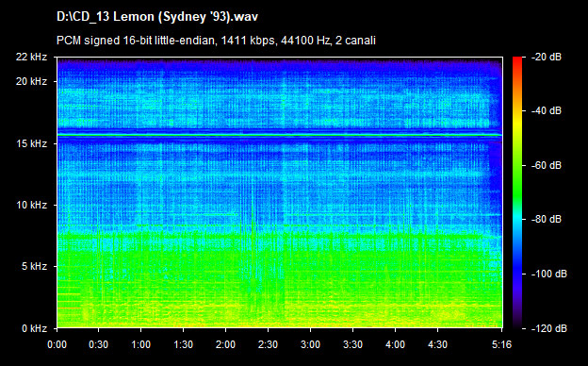This screenshot has width=588, height=366.
Task: Click the 4:30 time marker
Action: [x=437, y=344]
